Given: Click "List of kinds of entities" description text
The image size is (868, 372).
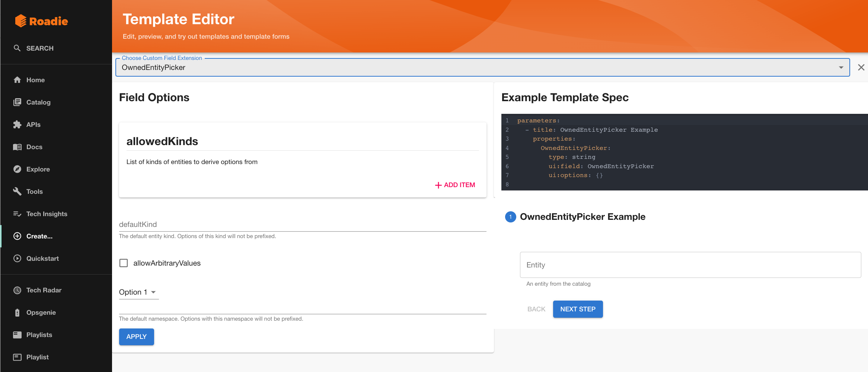Looking at the screenshot, I should [192, 162].
